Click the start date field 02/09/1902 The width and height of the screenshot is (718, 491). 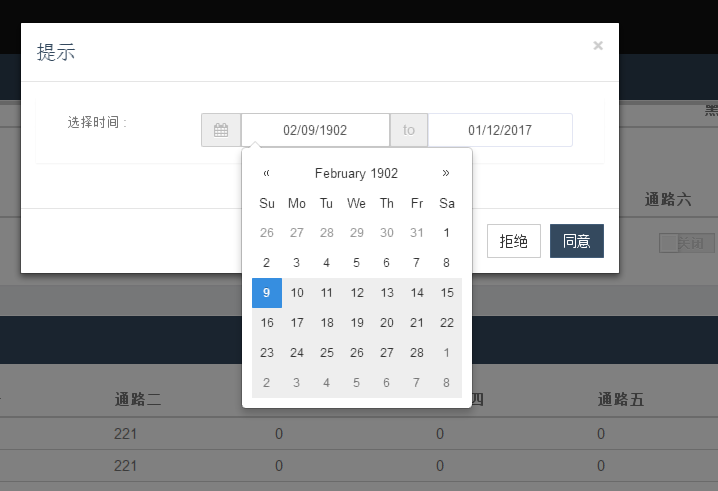tap(315, 131)
